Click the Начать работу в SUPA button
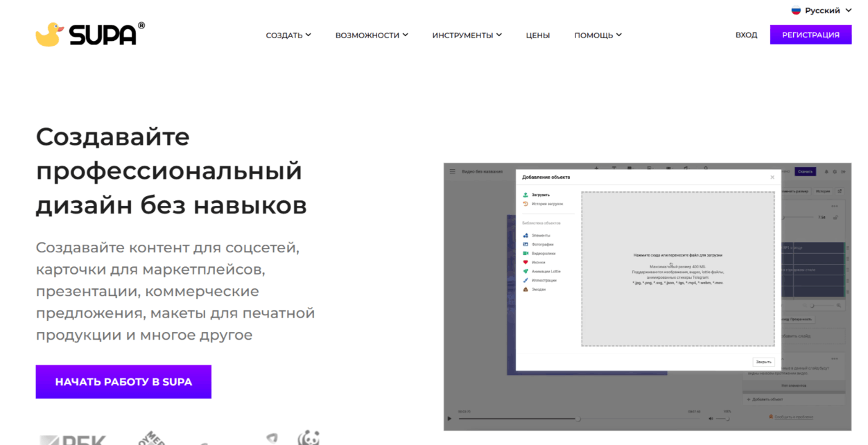Image resolution: width=868 pixels, height=445 pixels. (x=123, y=382)
